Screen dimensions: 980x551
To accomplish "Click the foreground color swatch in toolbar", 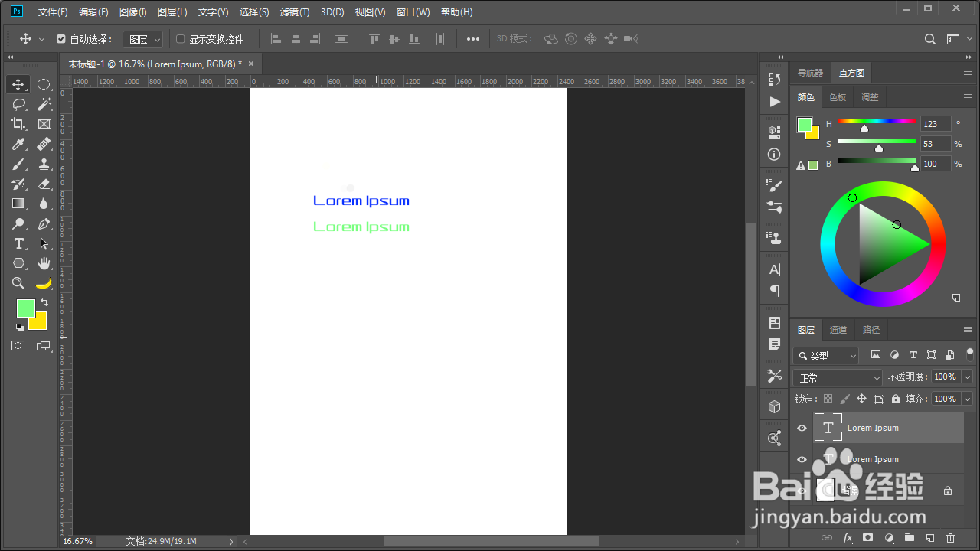I will (x=25, y=308).
